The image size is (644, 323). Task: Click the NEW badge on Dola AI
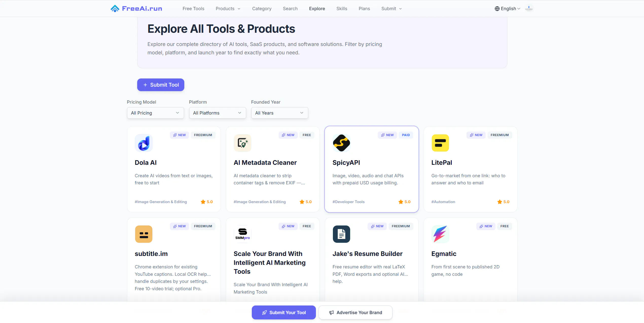180,135
